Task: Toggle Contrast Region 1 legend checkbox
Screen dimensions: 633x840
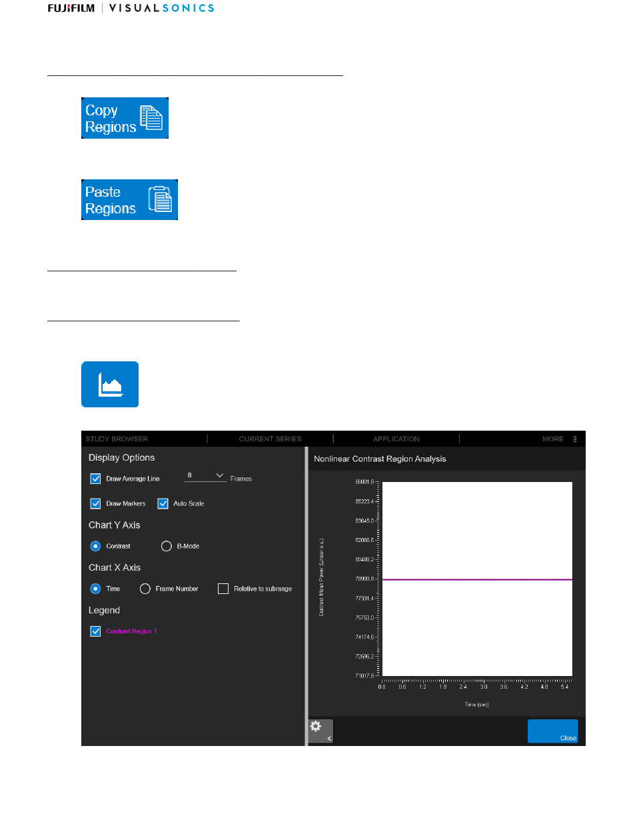Action: (95, 631)
